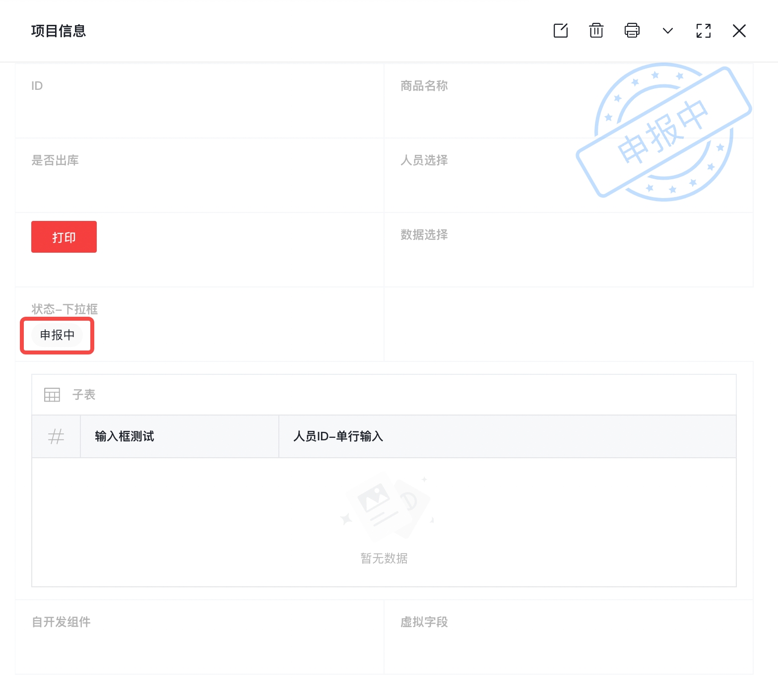Click the 申报中 status tag

pyautogui.click(x=57, y=335)
